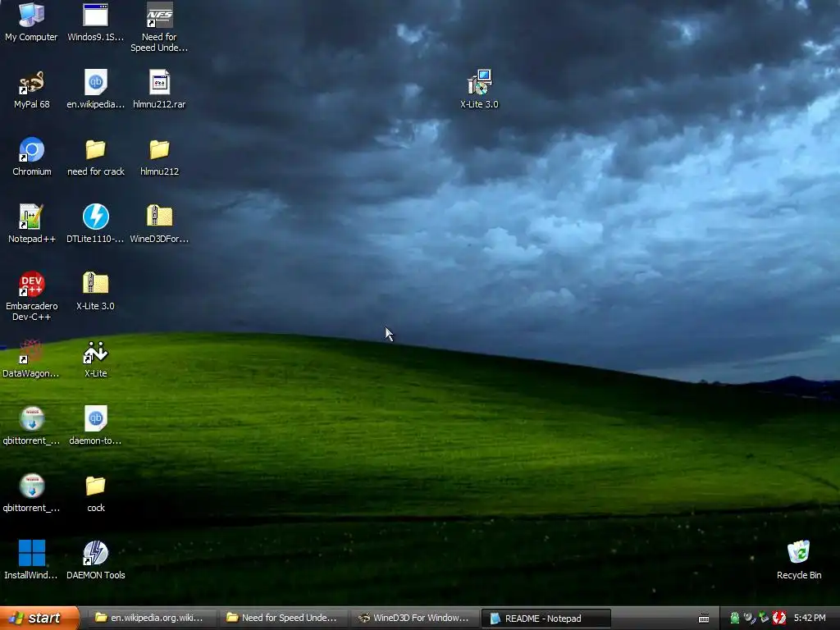Click the Windows start button
Viewport: 840px width, 630px height.
pos(39,618)
